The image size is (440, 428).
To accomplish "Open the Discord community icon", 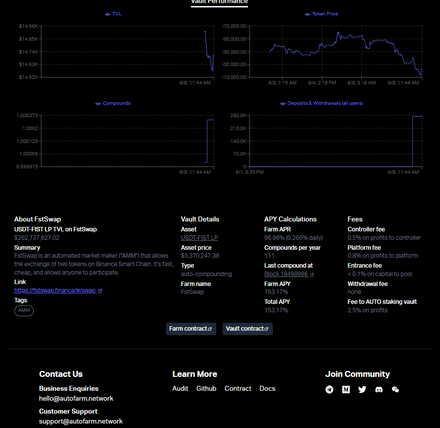I will coord(379,389).
